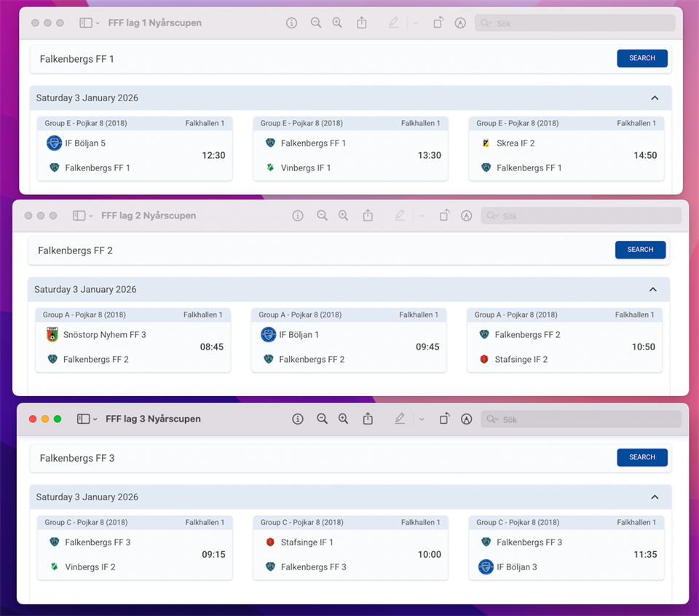Select the highlight pen in FFF lag 3 window

399,419
